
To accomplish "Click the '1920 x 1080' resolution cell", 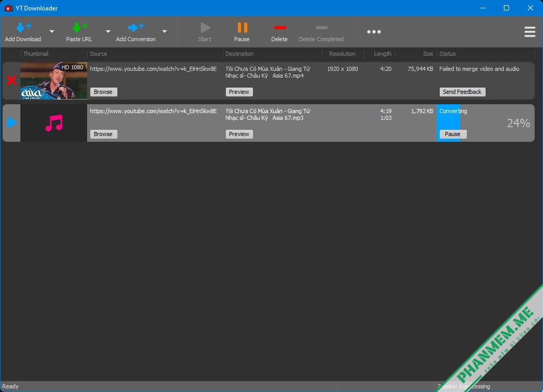I will pyautogui.click(x=343, y=69).
